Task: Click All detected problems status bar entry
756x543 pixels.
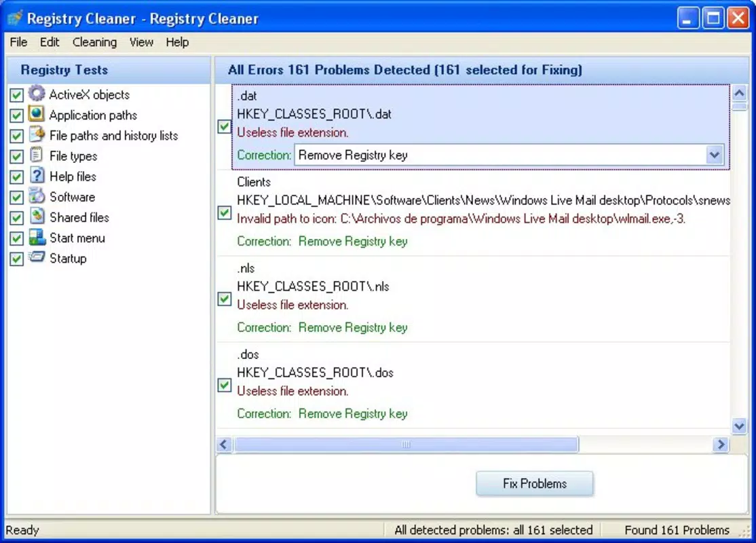Action: pyautogui.click(x=493, y=531)
